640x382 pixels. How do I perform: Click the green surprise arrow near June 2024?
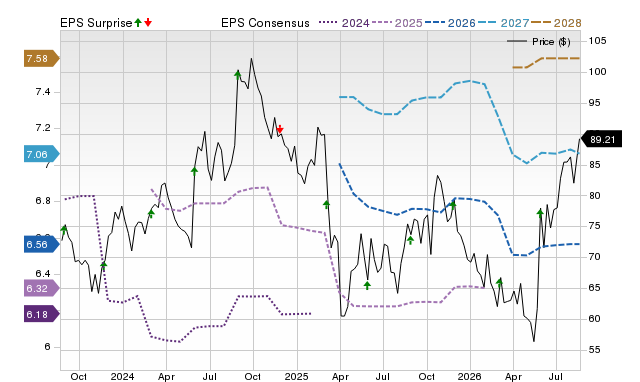coord(194,171)
